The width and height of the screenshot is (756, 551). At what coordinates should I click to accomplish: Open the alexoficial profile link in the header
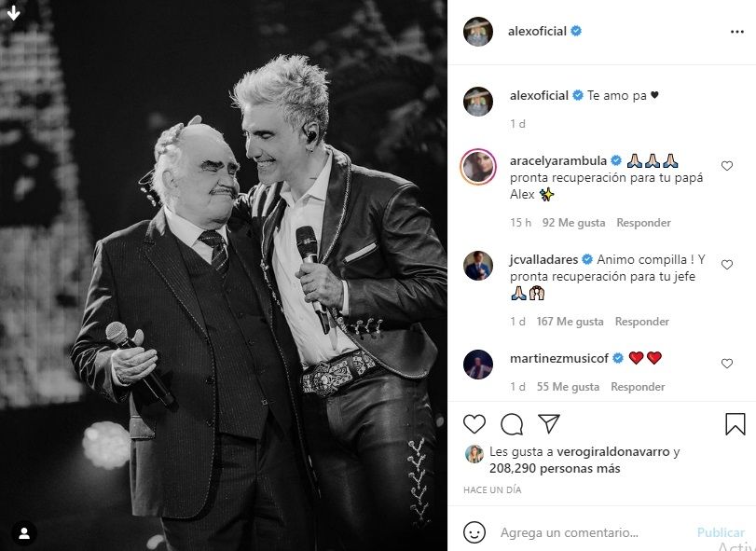[537, 32]
